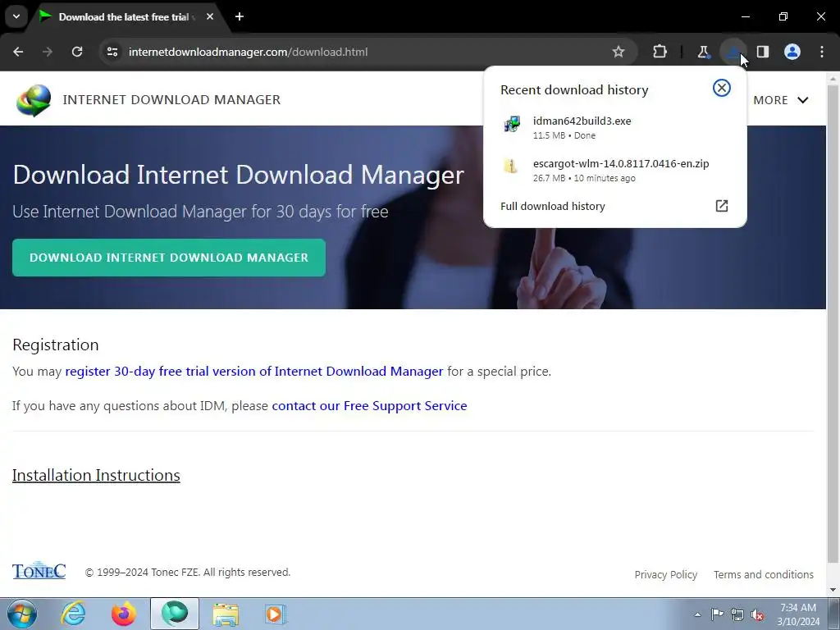
Task: Open the side panel icon
Action: [763, 52]
